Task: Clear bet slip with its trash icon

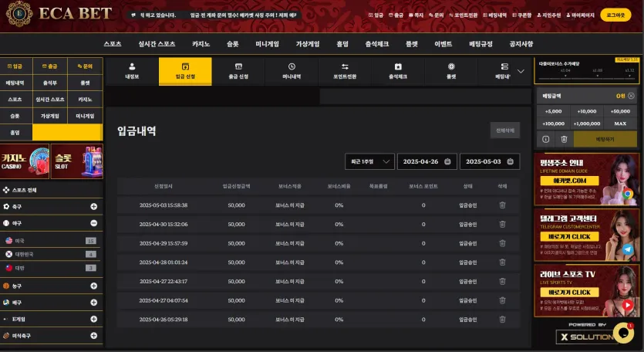Action: tap(564, 140)
